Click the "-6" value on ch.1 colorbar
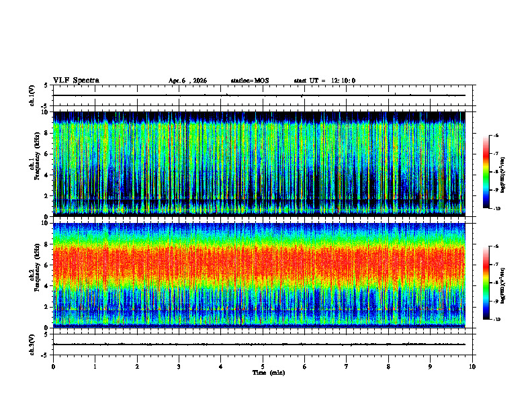This screenshot has width=532, height=411. pos(496,135)
